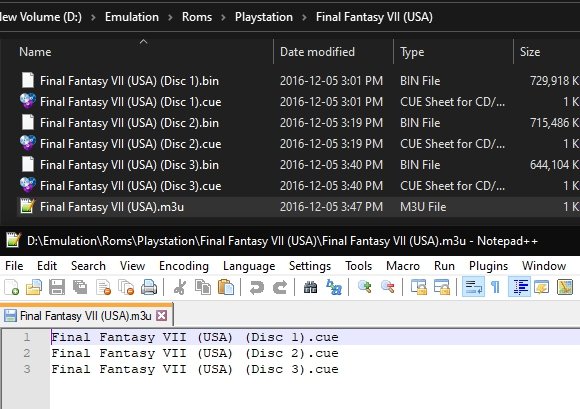Toggle Show All Characters pilcrow icon

pyautogui.click(x=496, y=287)
